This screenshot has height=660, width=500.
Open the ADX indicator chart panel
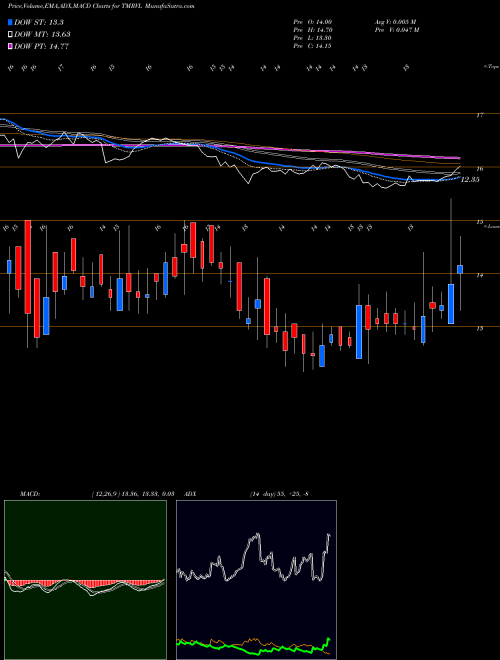click(256, 580)
